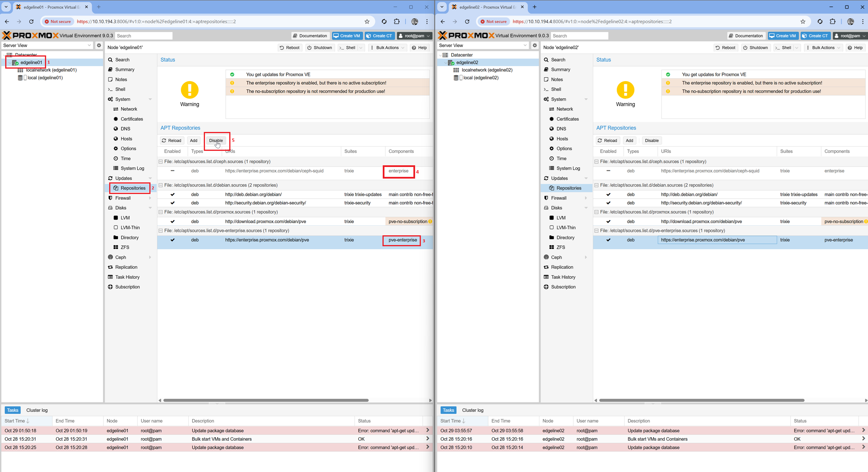Click the Proxmox logo in edgeline01 window
This screenshot has width=868, height=472.
point(30,35)
